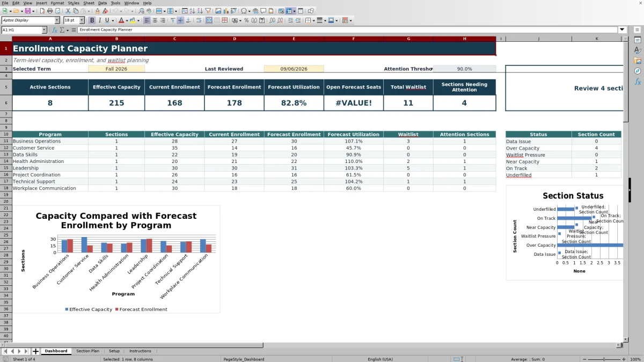Open the Select Function sigma dropdown arrow
The height and width of the screenshot is (362, 644).
click(x=67, y=30)
